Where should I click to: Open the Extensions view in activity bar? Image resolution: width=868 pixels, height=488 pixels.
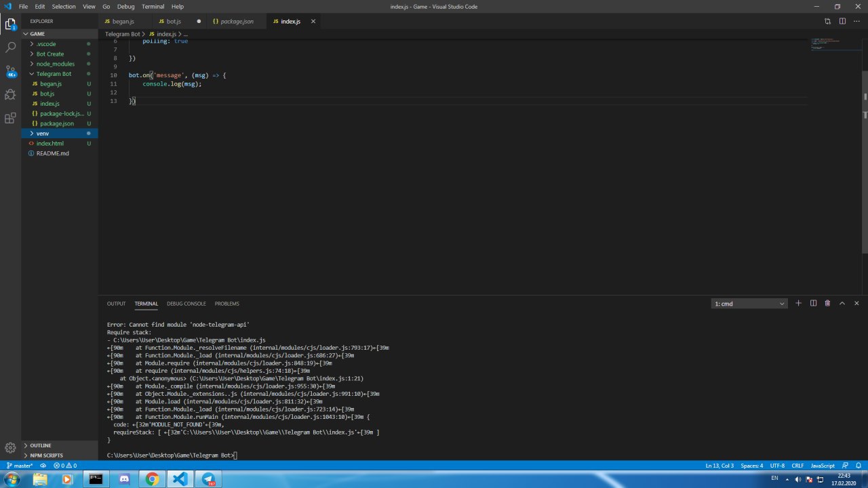coord(10,118)
